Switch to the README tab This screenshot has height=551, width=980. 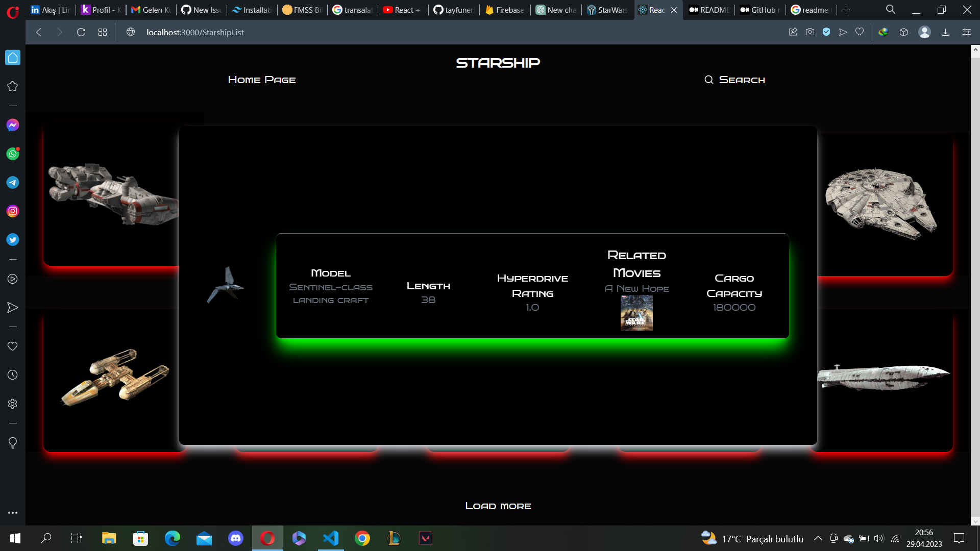pyautogui.click(x=709, y=10)
